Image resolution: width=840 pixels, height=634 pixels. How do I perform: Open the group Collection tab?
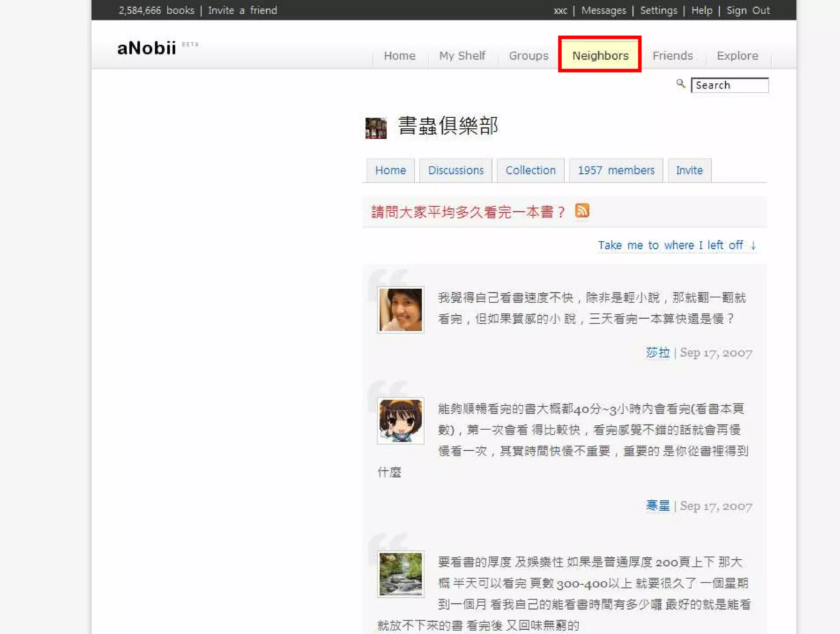(x=530, y=170)
